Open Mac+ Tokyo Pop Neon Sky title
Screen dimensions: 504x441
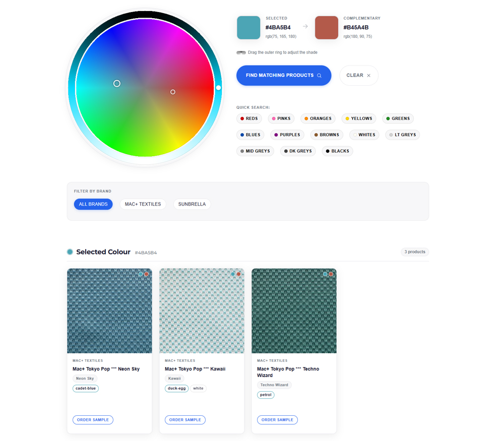(106, 369)
